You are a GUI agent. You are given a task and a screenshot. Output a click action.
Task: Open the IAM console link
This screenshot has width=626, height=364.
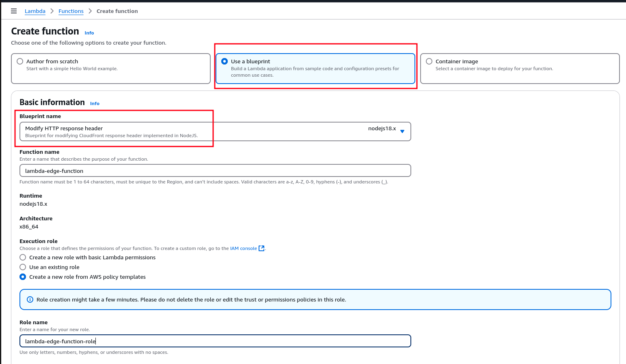click(x=243, y=248)
